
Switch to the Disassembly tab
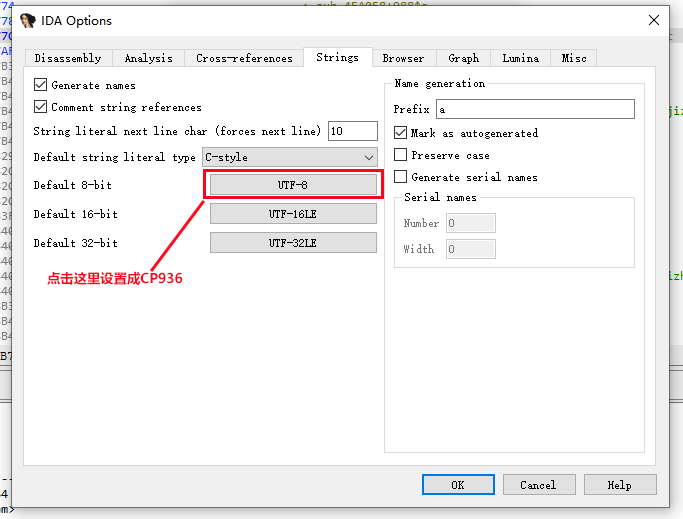(x=68, y=58)
